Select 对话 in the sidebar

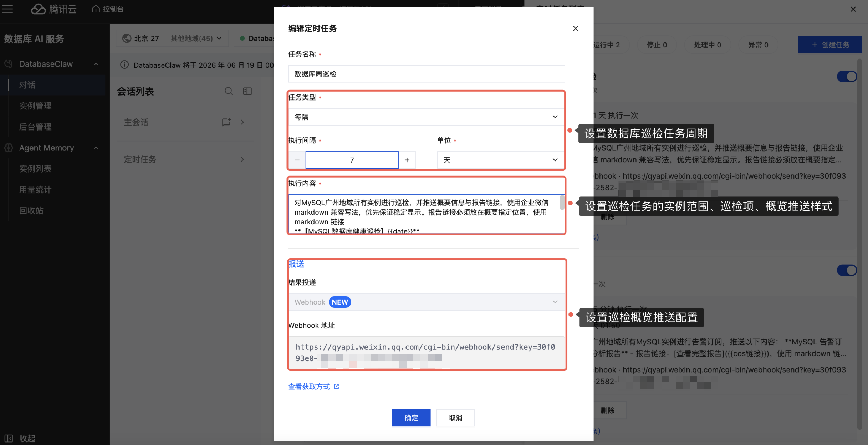(53, 85)
